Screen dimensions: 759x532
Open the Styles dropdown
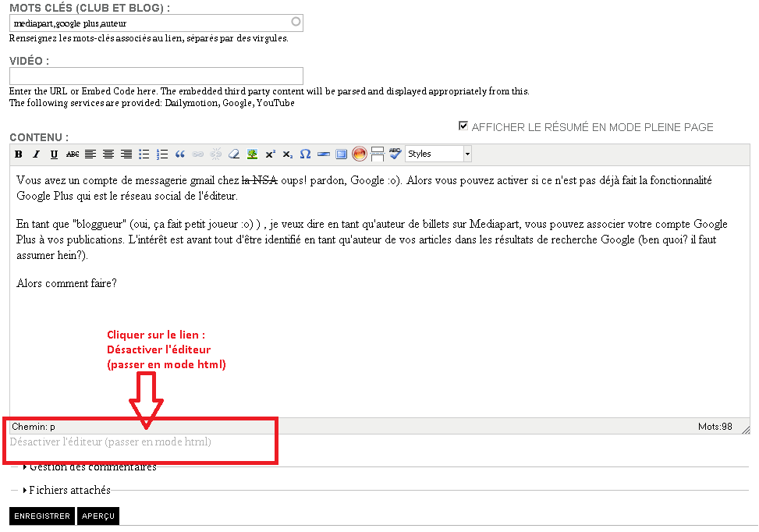coord(438,154)
